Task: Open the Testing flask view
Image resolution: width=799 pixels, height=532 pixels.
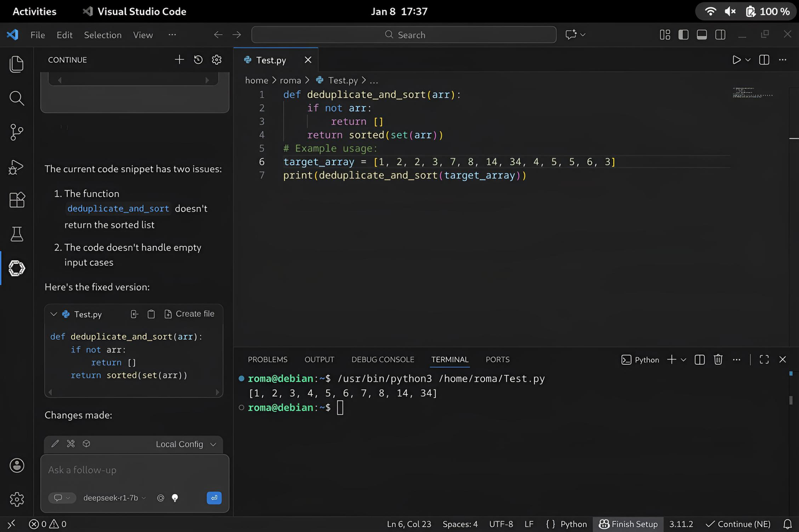Action: pos(17,235)
